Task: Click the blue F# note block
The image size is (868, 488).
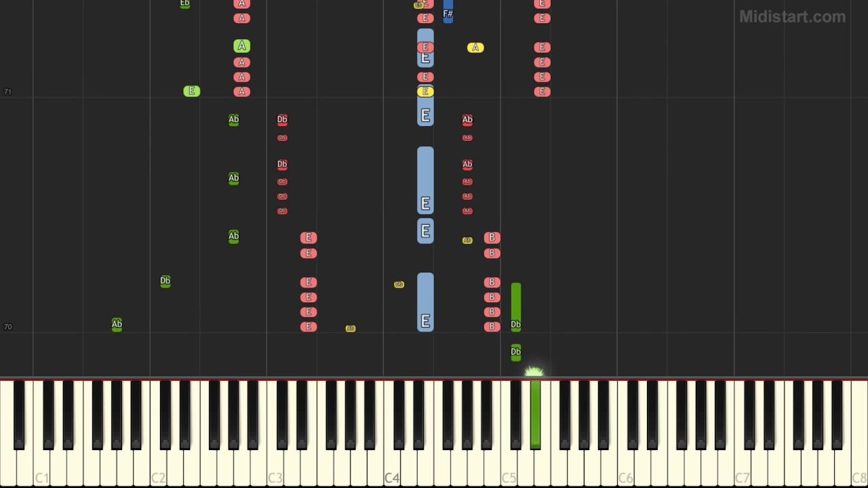Action: (448, 12)
